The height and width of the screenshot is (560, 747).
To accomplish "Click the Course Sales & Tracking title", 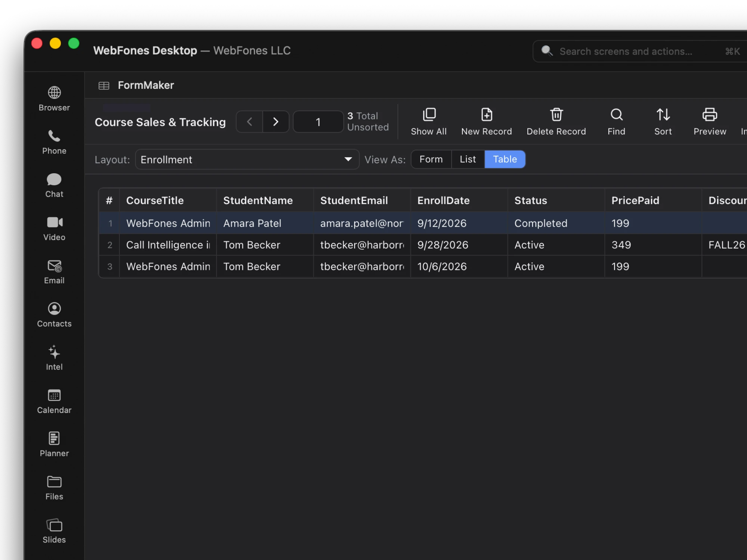I will click(x=160, y=122).
